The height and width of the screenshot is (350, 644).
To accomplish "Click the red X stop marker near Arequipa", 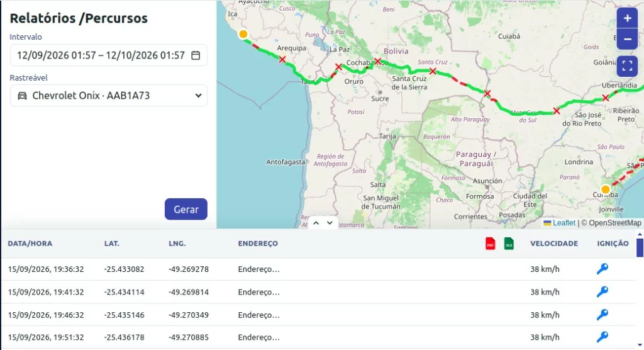I will point(282,60).
